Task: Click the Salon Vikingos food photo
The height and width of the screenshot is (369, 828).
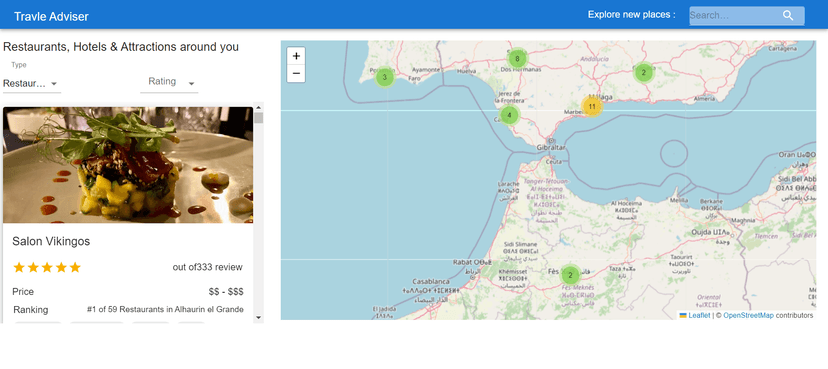Action: [x=128, y=165]
